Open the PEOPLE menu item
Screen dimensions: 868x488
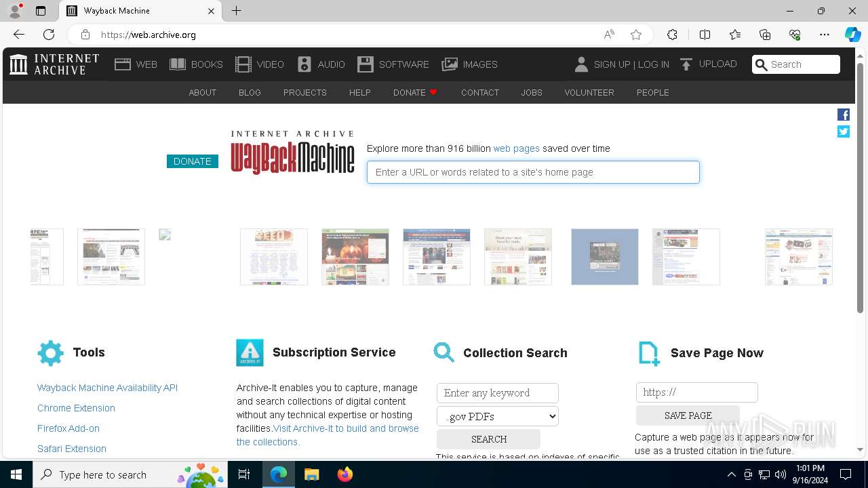(653, 92)
